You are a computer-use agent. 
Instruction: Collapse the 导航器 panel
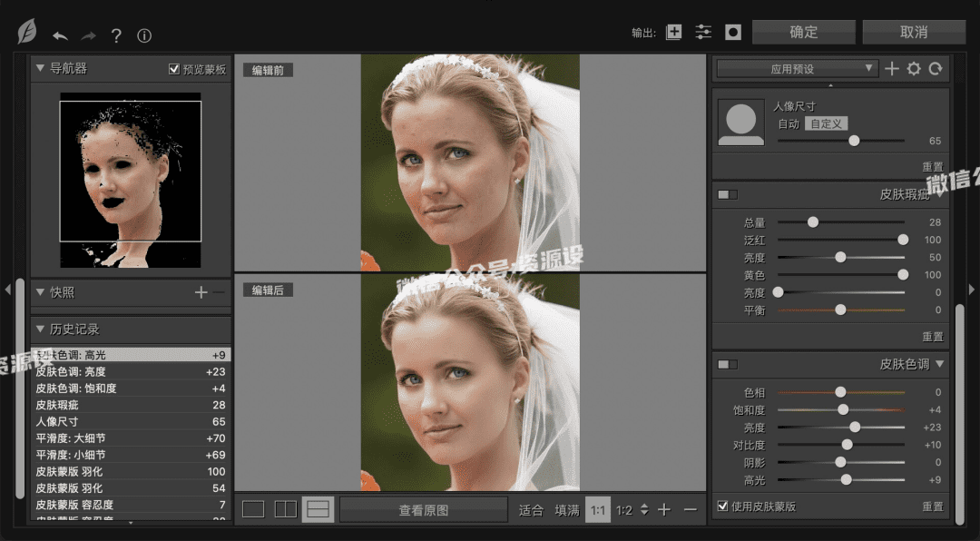coord(40,68)
